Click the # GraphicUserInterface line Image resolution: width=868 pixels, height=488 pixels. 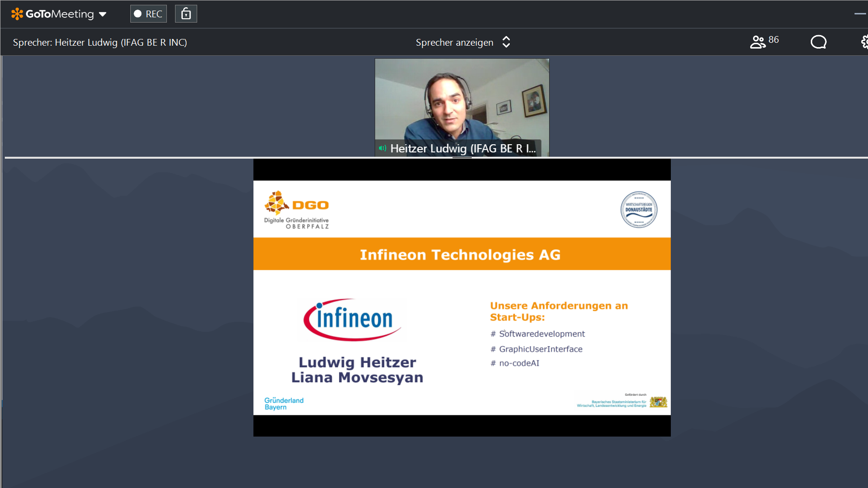[x=536, y=349]
